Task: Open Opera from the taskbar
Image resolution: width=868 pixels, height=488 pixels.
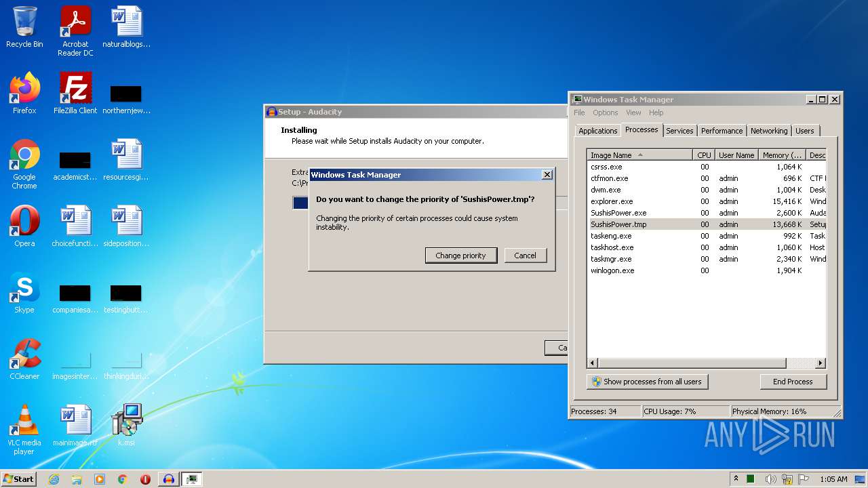Action: 145,479
